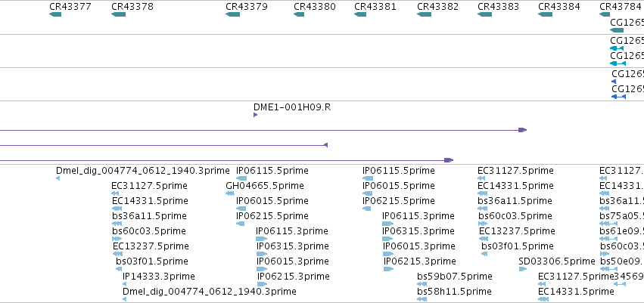
Task: Click the small purple DME1-001H09.R arrowhead
Action: [256, 115]
